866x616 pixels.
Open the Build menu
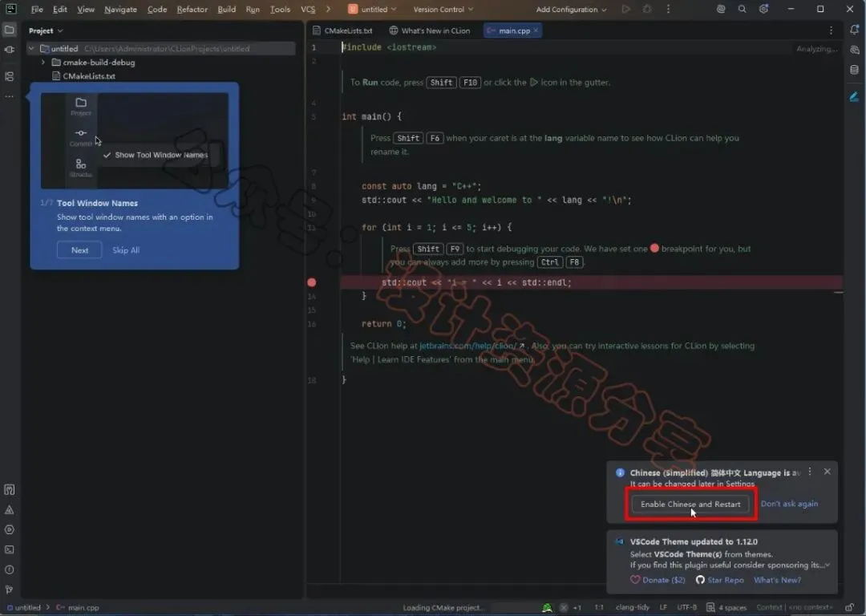(x=226, y=10)
